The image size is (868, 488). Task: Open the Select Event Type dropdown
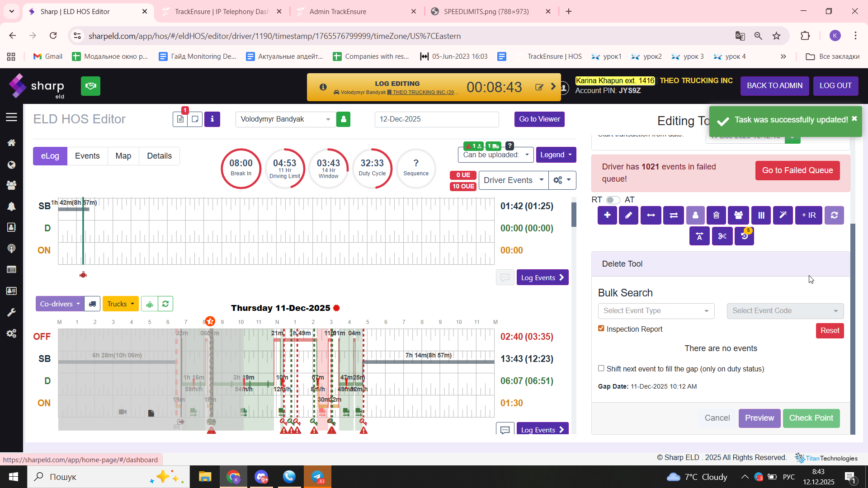pyautogui.click(x=656, y=311)
